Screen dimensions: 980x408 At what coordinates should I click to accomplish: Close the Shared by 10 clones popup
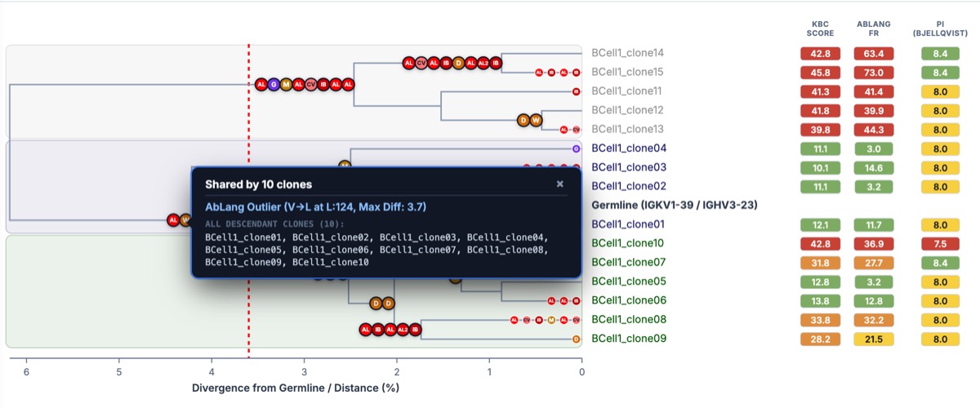[x=560, y=184]
